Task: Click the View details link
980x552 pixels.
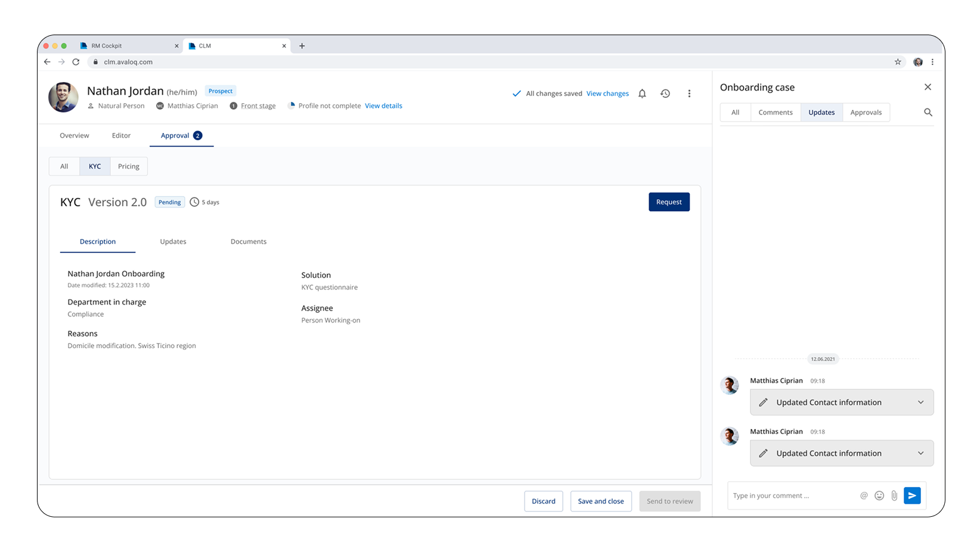Action: click(383, 106)
